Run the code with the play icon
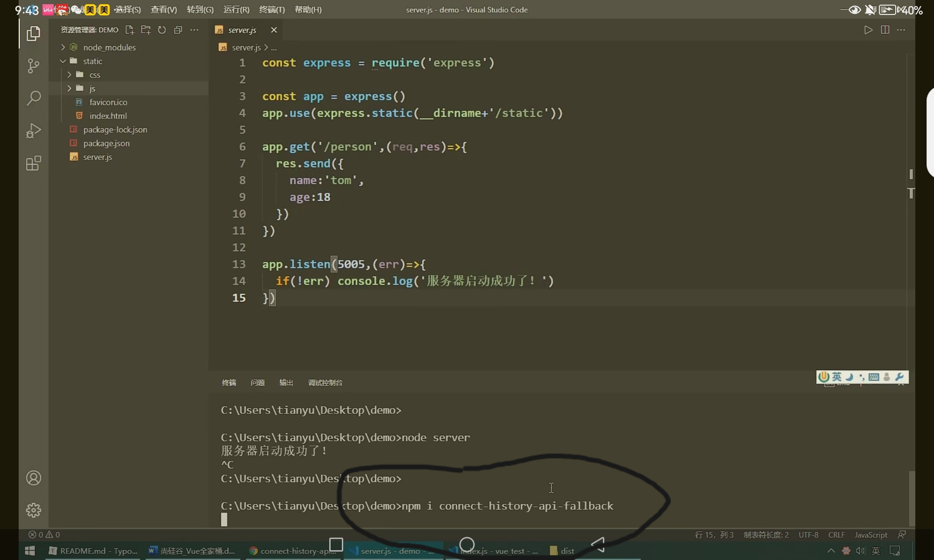 coord(868,30)
